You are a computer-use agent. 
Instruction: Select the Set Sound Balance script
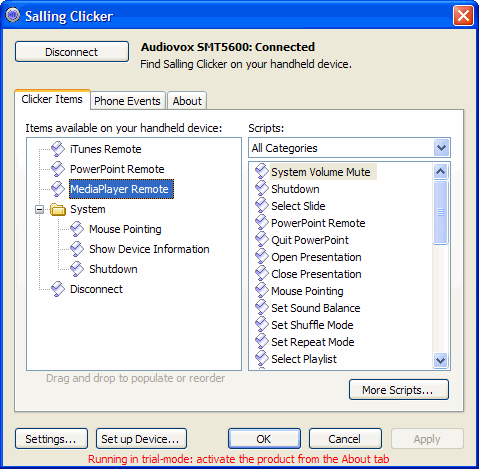(x=316, y=308)
